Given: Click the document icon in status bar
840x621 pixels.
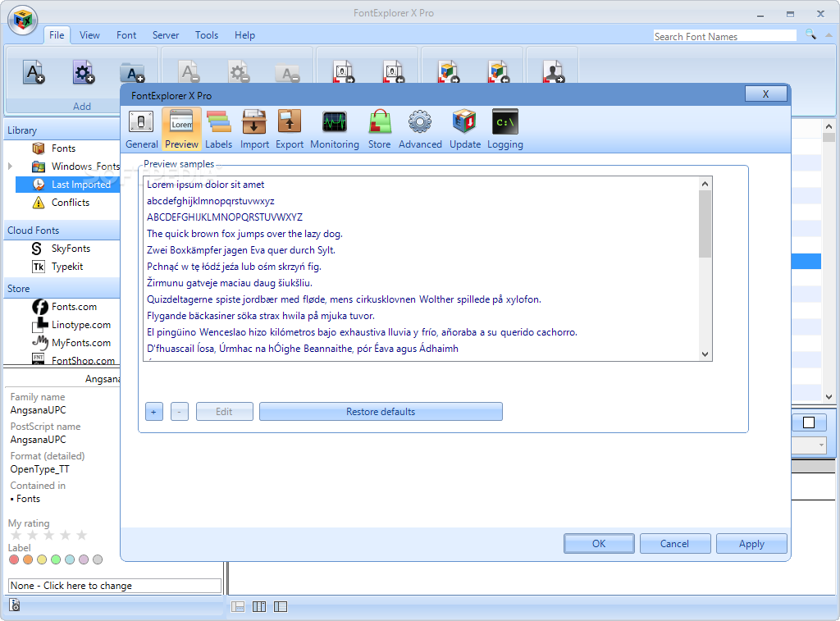Looking at the screenshot, I should [x=15, y=605].
